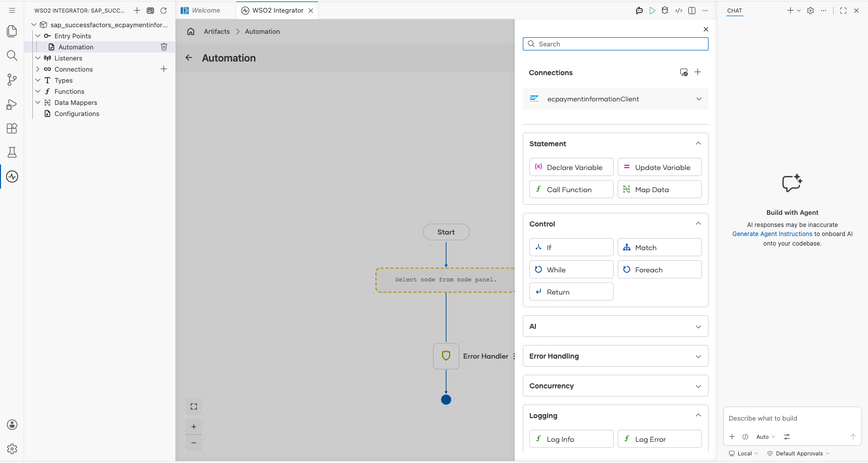
Task: Open Run and Debug icon in activity bar
Action: point(12,104)
